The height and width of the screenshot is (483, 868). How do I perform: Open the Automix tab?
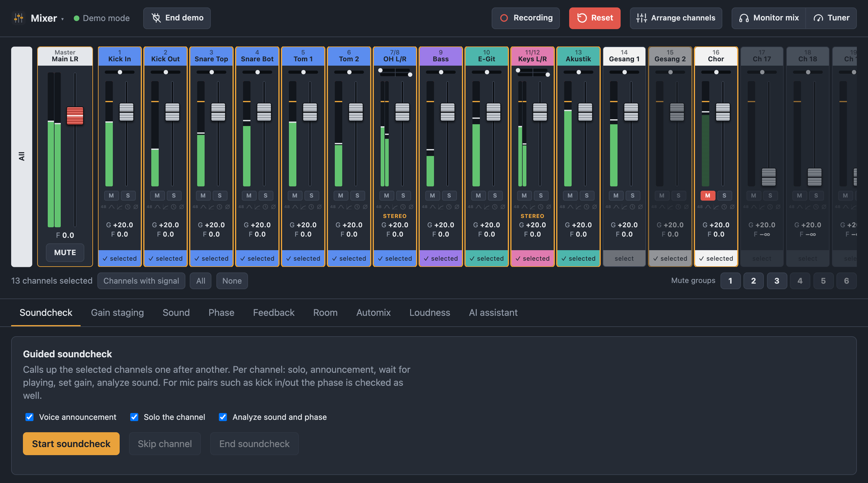pos(373,313)
